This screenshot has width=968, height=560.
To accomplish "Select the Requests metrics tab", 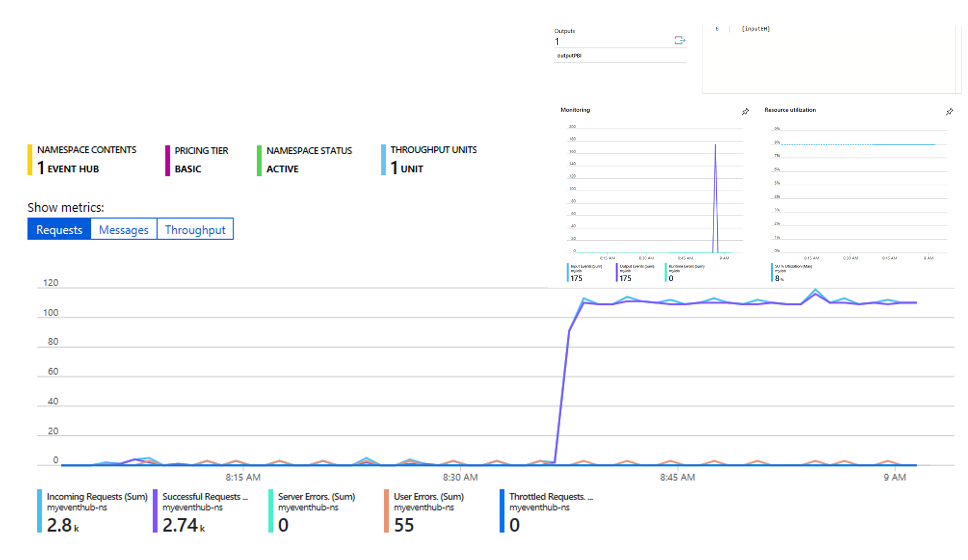I will coord(59,229).
